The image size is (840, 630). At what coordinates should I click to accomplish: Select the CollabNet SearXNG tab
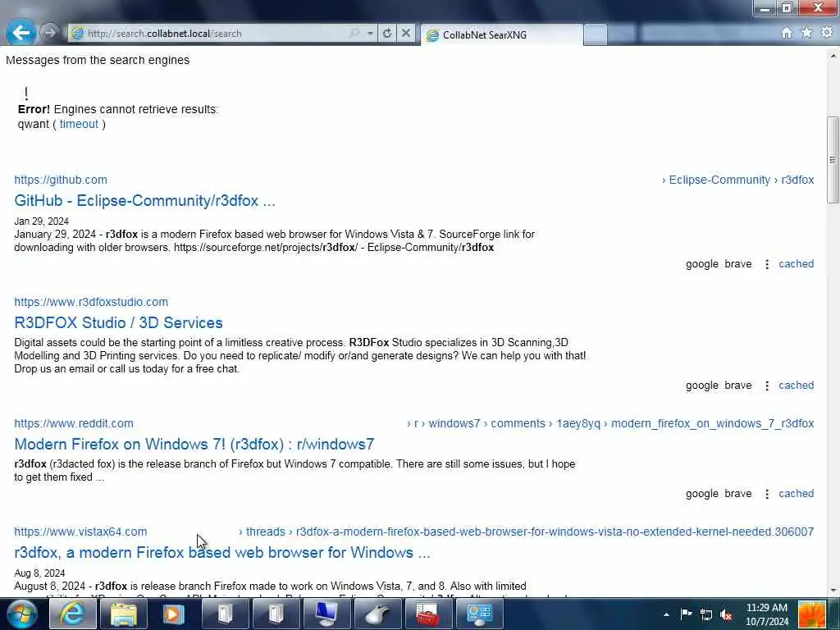pyautogui.click(x=502, y=34)
